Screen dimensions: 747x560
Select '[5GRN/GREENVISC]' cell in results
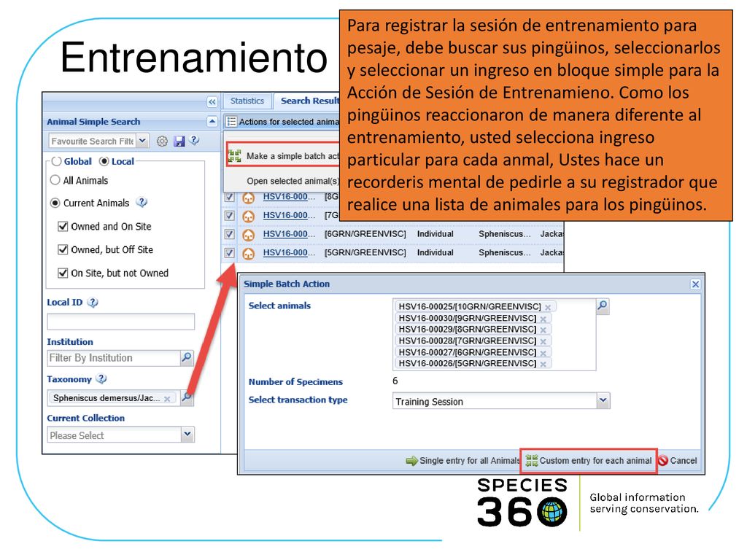[365, 252]
